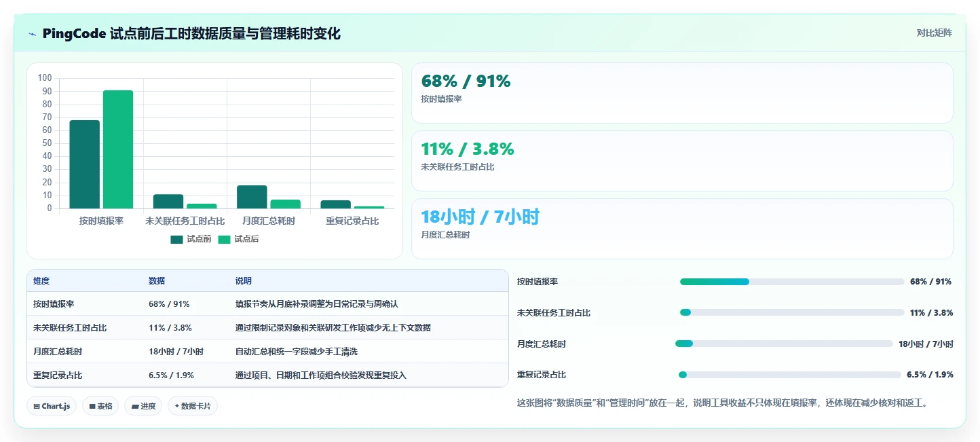
Task: Select the 按时填报率 table row name
Action: [x=54, y=304]
